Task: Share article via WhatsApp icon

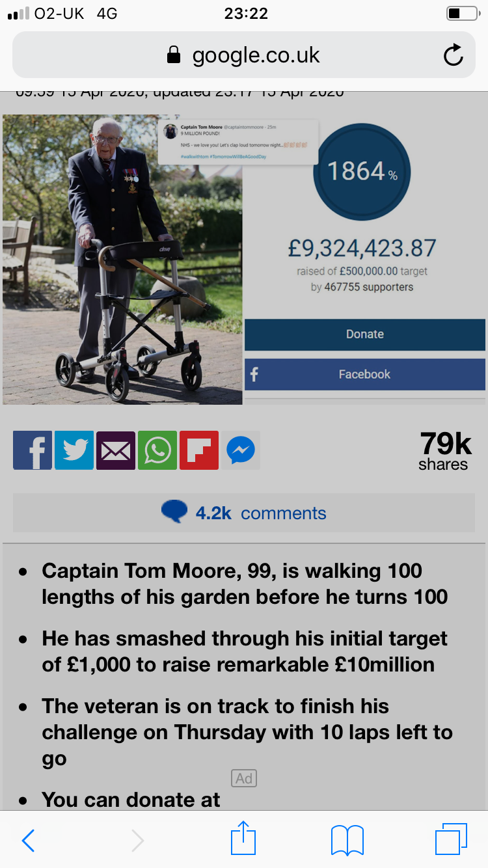Action: click(157, 450)
